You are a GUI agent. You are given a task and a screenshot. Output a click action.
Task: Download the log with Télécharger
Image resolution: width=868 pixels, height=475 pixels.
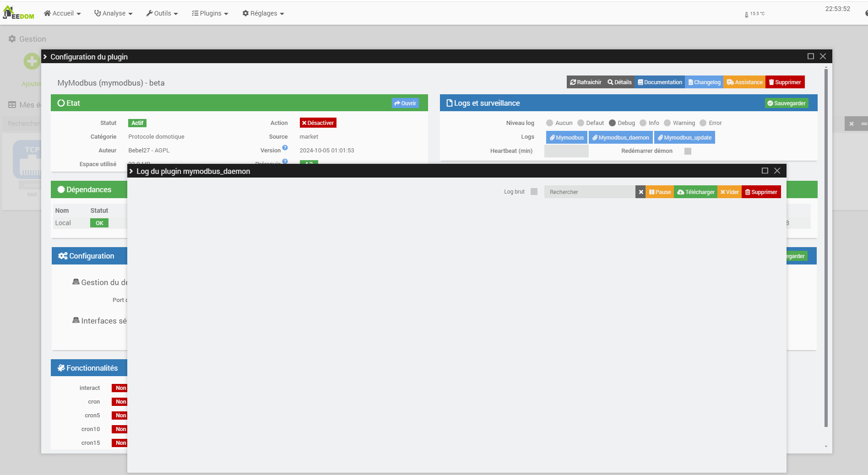pyautogui.click(x=695, y=192)
